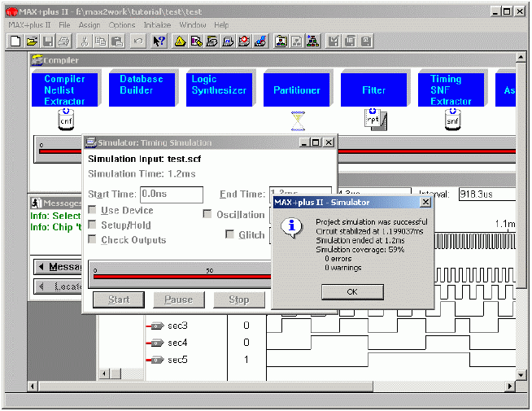The image size is (532, 411).
Task: Click the Project Name toolbar icon
Action: pos(281,42)
